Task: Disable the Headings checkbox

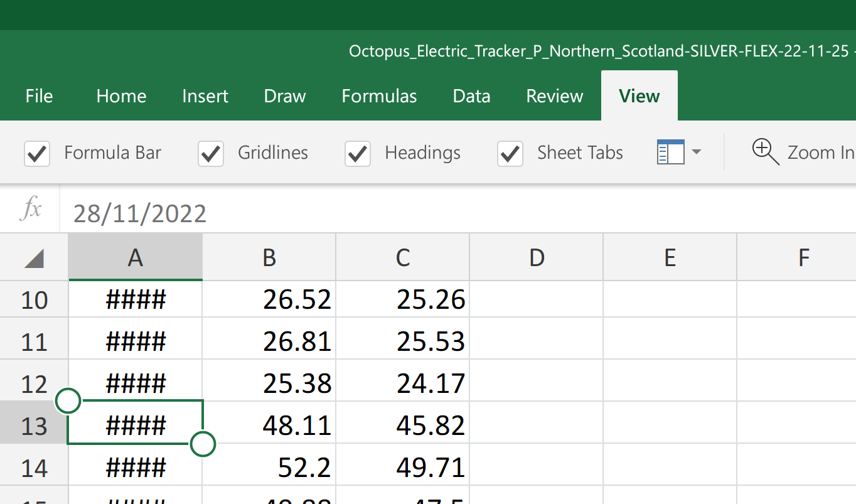Action: point(358,153)
